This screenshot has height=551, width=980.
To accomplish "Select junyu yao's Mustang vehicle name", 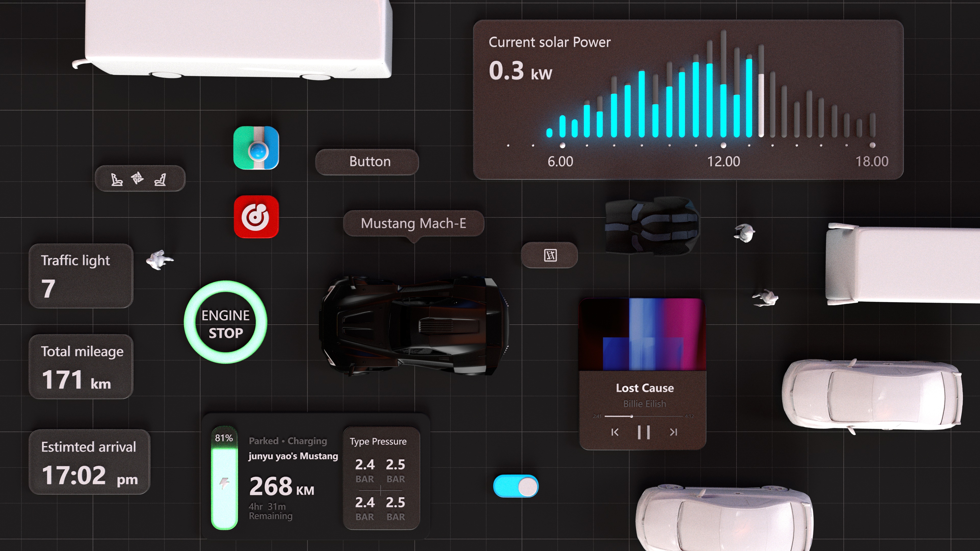I will click(293, 456).
